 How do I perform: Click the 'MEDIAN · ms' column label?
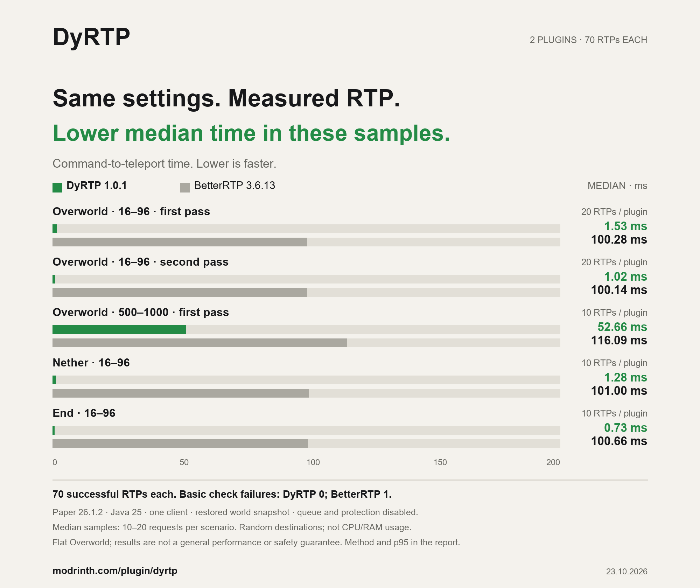click(x=617, y=185)
